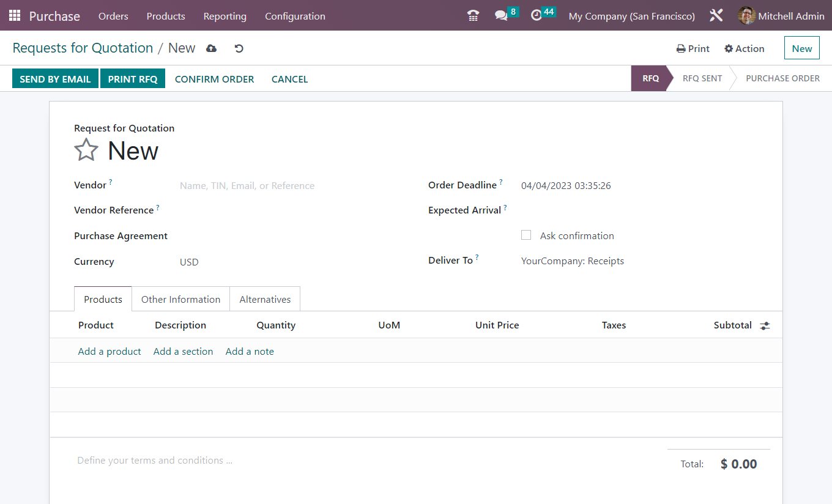Screen dimensions: 832x504
Task: Open the VOIP phone widget
Action: pos(472,15)
